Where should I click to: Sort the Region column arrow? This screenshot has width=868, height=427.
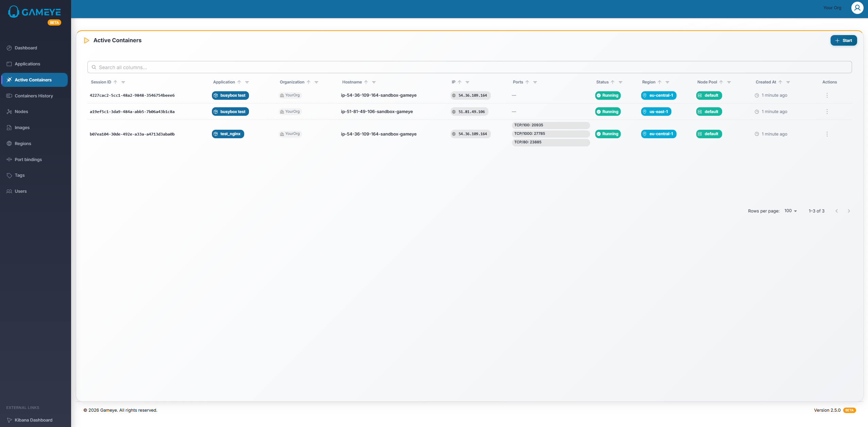[x=660, y=82]
